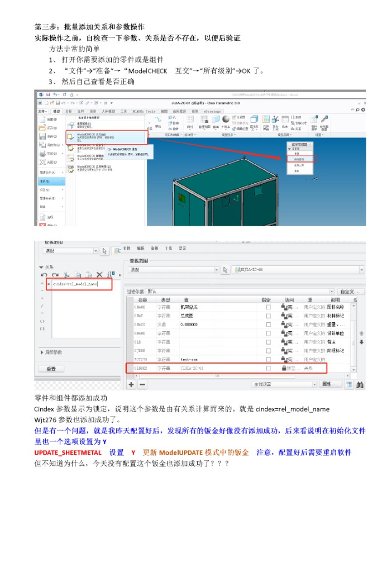The height and width of the screenshot is (572, 392).
Task: Toggle 指定 checkbox for 总成图 row
Action: click(269, 316)
